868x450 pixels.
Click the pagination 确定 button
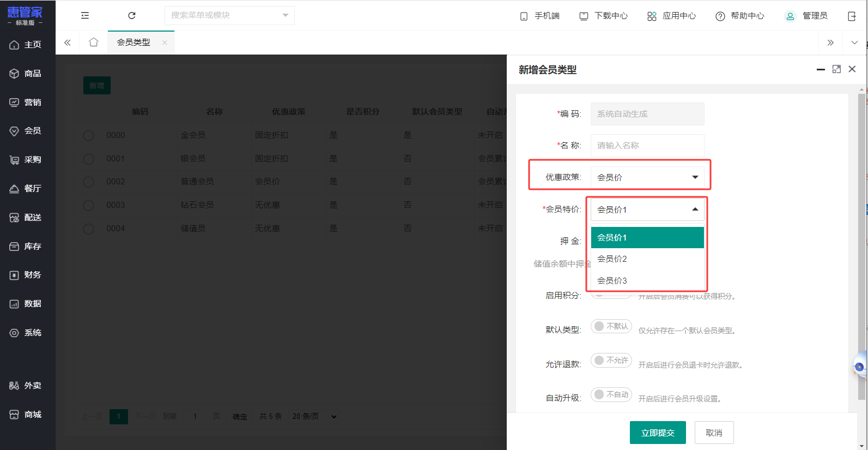click(x=240, y=417)
